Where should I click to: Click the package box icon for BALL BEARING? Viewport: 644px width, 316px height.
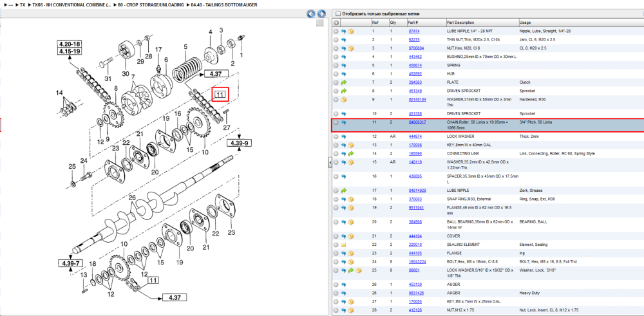(x=351, y=222)
